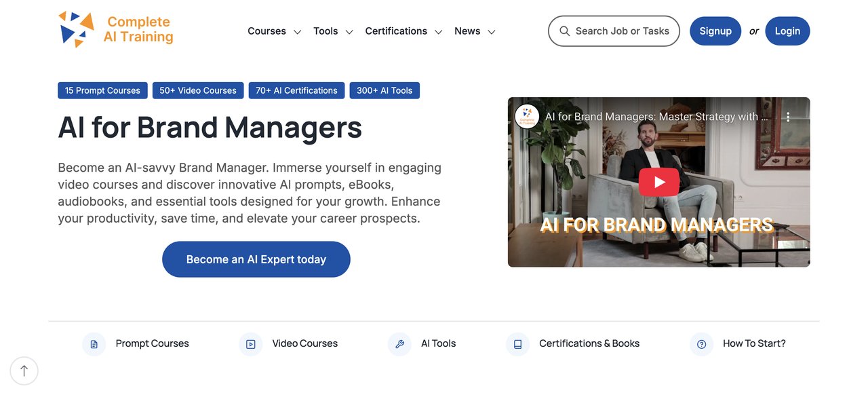Click the How To Start question icon
The width and height of the screenshot is (868, 395).
(x=701, y=344)
